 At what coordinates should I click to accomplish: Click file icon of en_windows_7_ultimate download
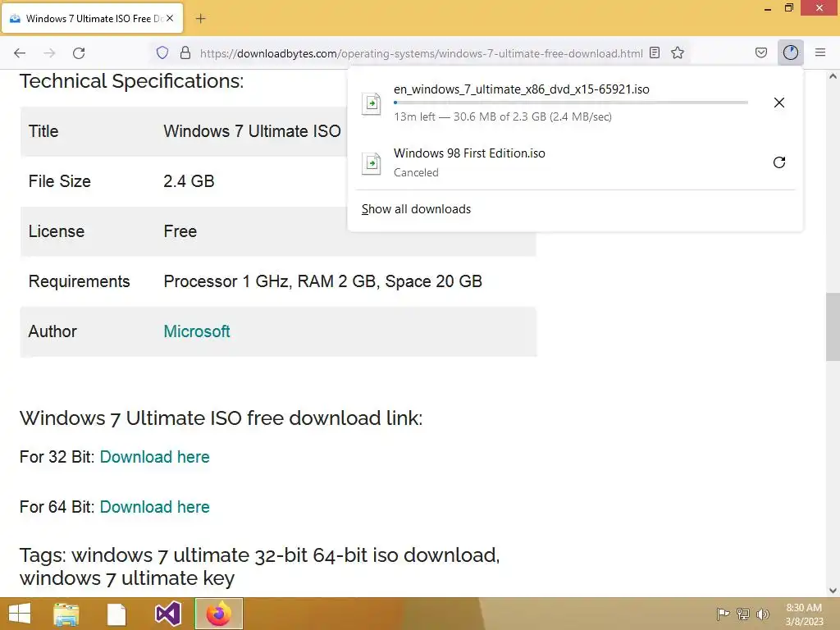(372, 103)
